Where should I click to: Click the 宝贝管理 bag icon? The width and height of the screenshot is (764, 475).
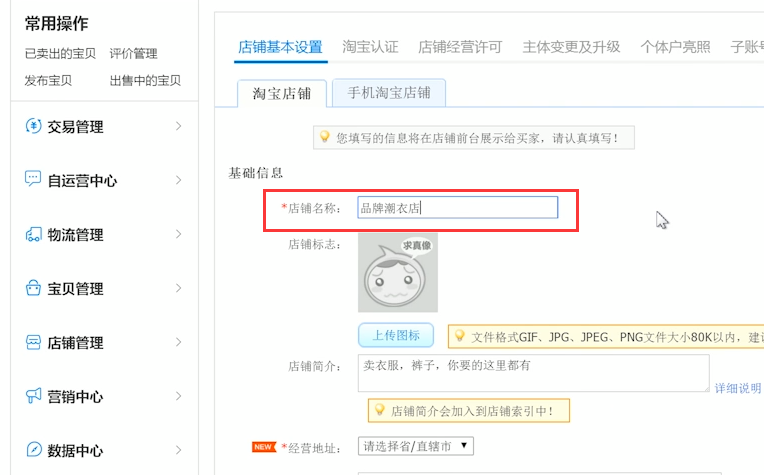point(33,288)
